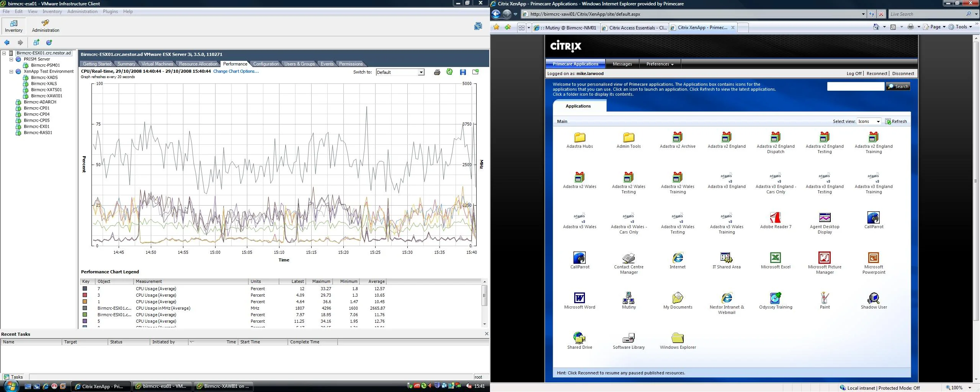
Task: Launch Microsoft Picture Manager
Action: click(825, 263)
